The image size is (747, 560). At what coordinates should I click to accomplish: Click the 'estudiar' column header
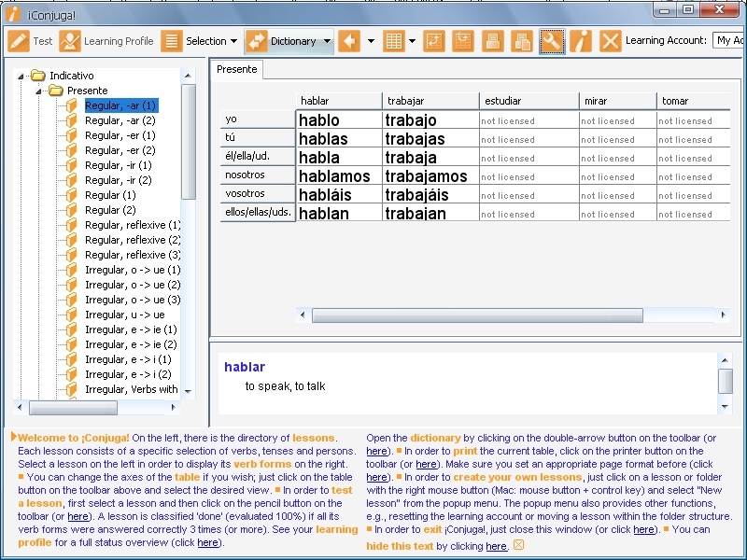(529, 101)
